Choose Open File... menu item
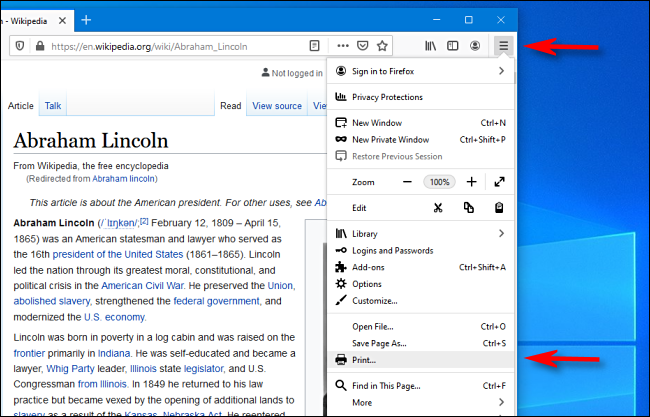This screenshot has height=417, width=650. [421, 327]
